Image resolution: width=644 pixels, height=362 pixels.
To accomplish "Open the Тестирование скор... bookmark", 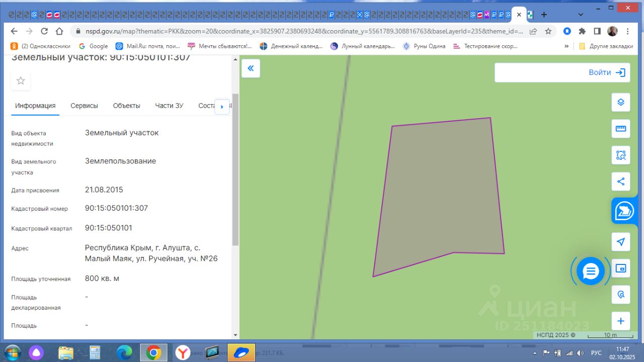I will pyautogui.click(x=486, y=46).
